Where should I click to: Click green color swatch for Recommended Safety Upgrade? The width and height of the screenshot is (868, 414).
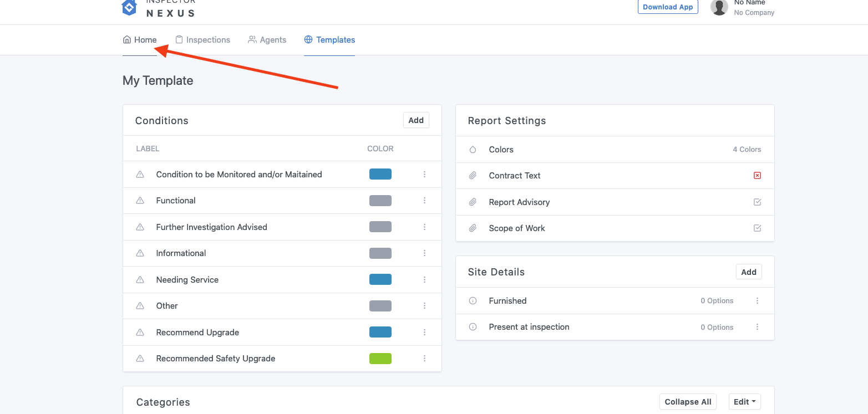380,359
